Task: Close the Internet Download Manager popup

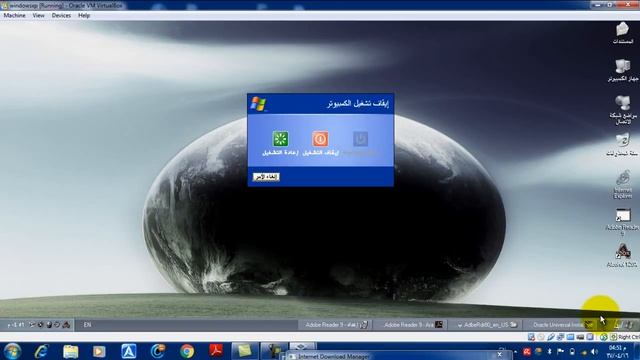Action: pos(499,355)
